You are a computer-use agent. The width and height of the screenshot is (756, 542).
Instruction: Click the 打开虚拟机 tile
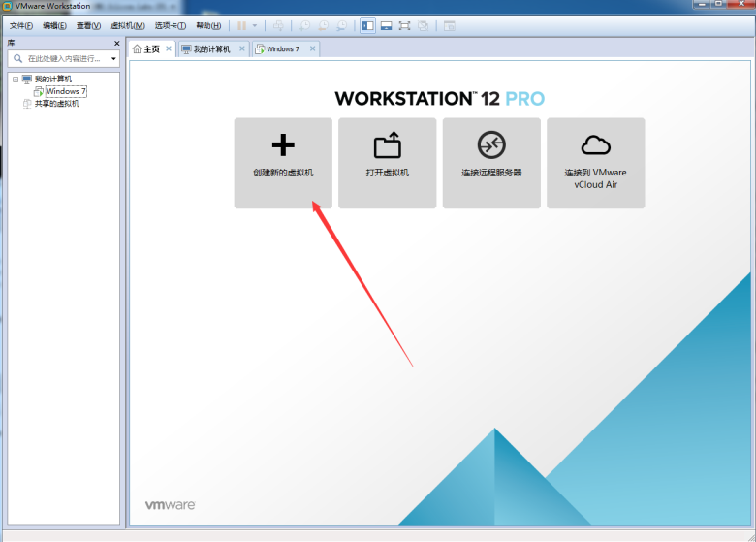point(387,163)
